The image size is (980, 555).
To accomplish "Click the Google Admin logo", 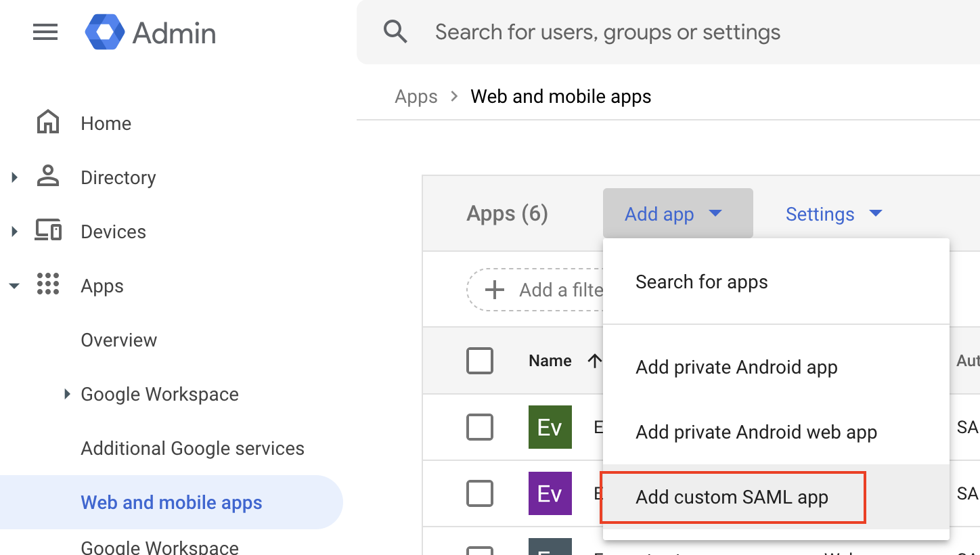I will click(105, 32).
